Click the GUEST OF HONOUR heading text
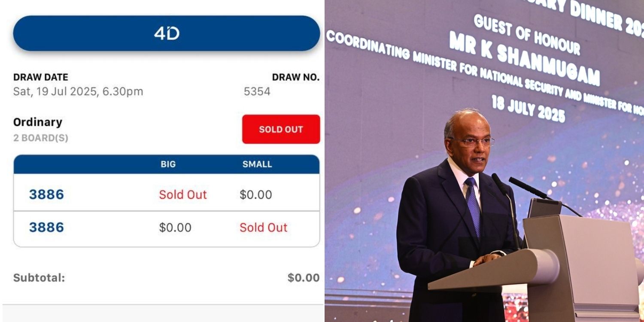This screenshot has width=644, height=322. [x=527, y=33]
